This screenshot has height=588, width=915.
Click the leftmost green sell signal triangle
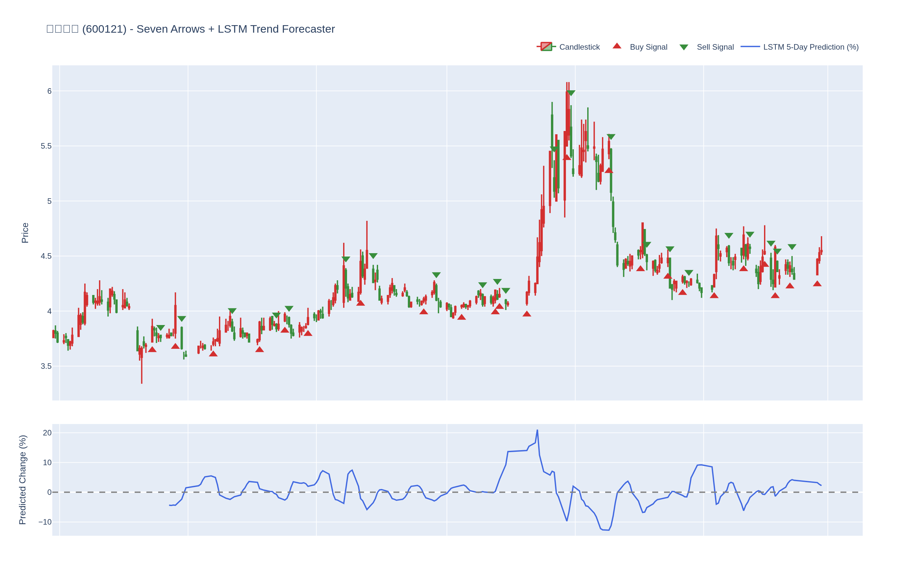161,328
